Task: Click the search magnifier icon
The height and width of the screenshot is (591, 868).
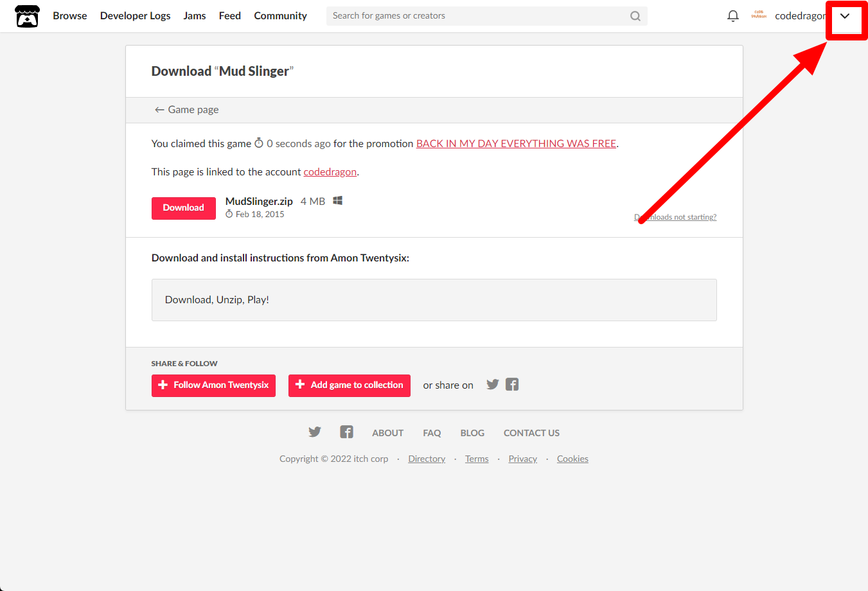Action: 635,16
